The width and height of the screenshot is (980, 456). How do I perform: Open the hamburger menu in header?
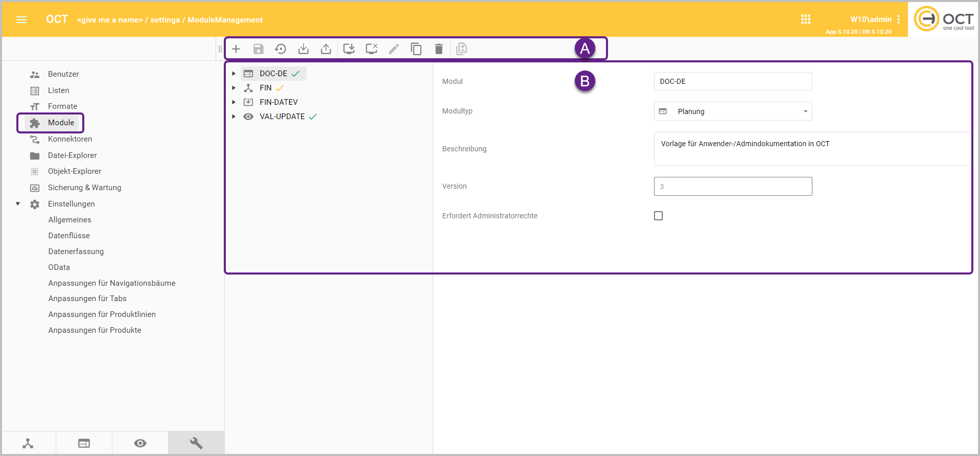[21, 19]
